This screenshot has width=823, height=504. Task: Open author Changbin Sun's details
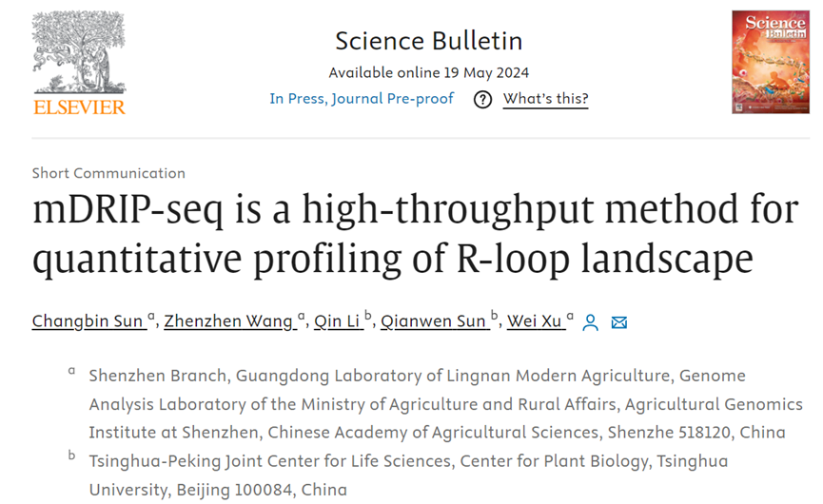[89, 321]
